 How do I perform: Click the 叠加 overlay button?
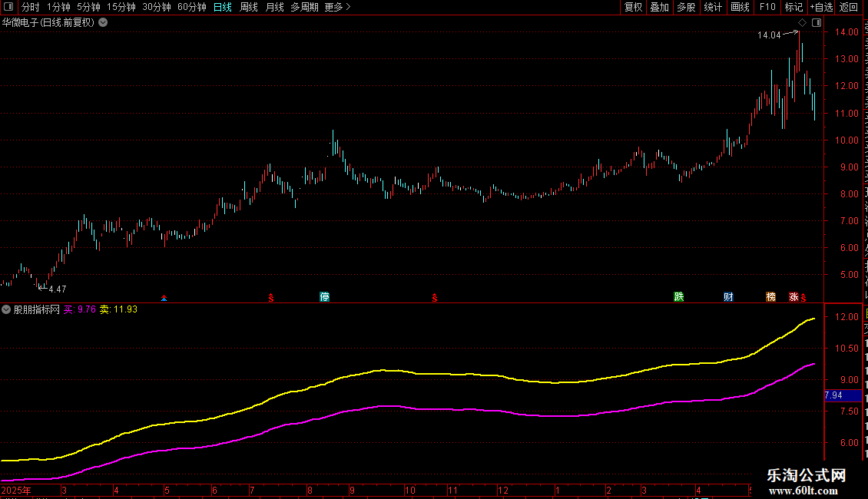tap(659, 7)
